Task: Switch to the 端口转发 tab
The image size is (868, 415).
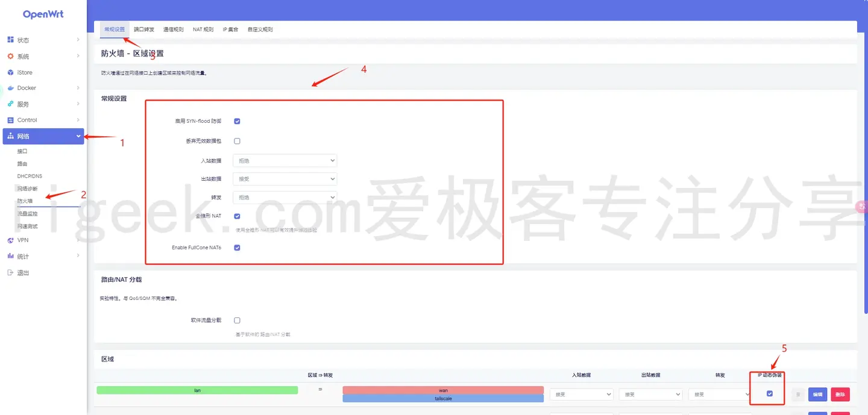Action: point(144,28)
